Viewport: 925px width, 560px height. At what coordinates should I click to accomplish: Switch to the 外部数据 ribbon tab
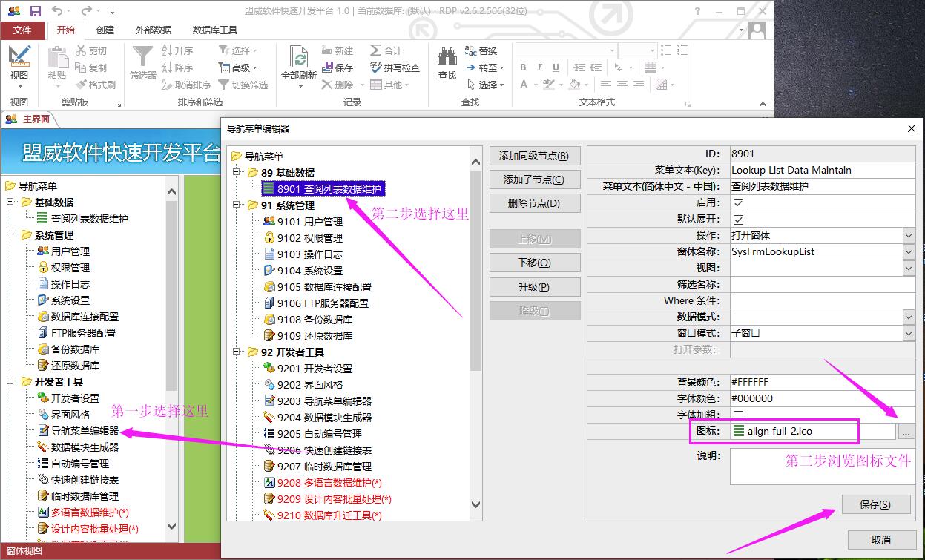(154, 30)
